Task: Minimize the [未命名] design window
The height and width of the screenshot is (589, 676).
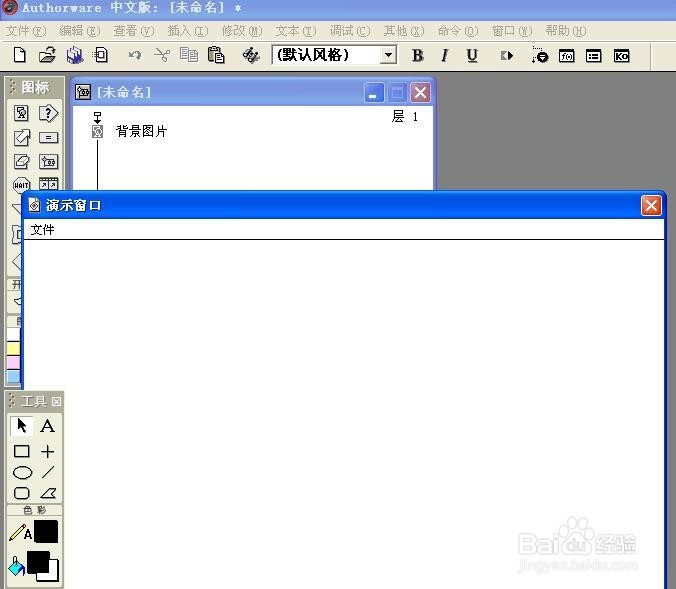Action: [373, 92]
